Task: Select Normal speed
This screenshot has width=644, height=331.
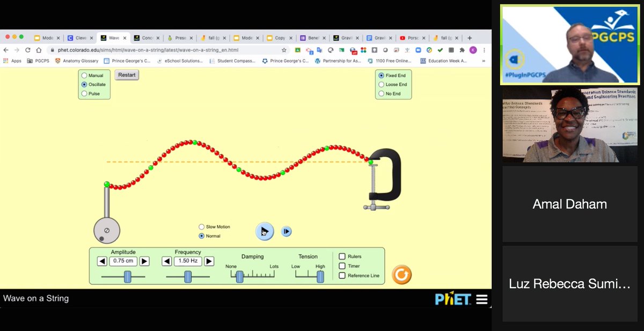Action: click(202, 236)
